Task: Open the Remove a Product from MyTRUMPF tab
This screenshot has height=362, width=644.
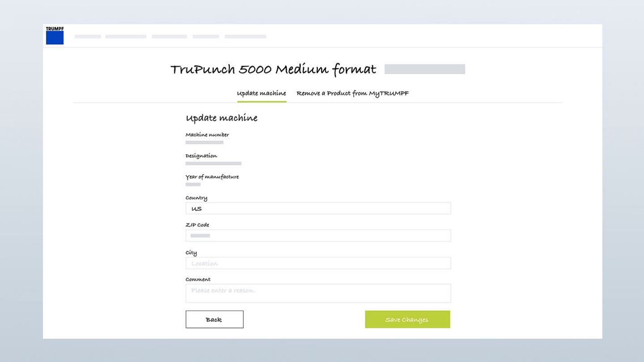Action: [x=352, y=93]
